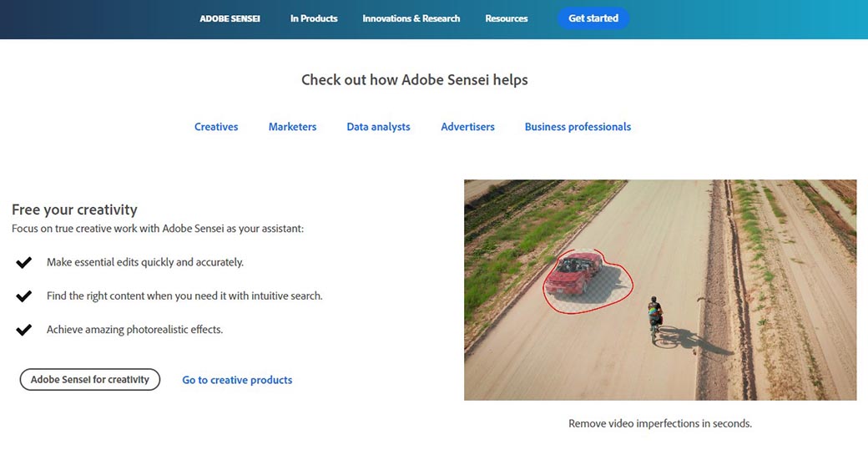Follow the Go to creative products link
868x470 pixels.
(237, 380)
